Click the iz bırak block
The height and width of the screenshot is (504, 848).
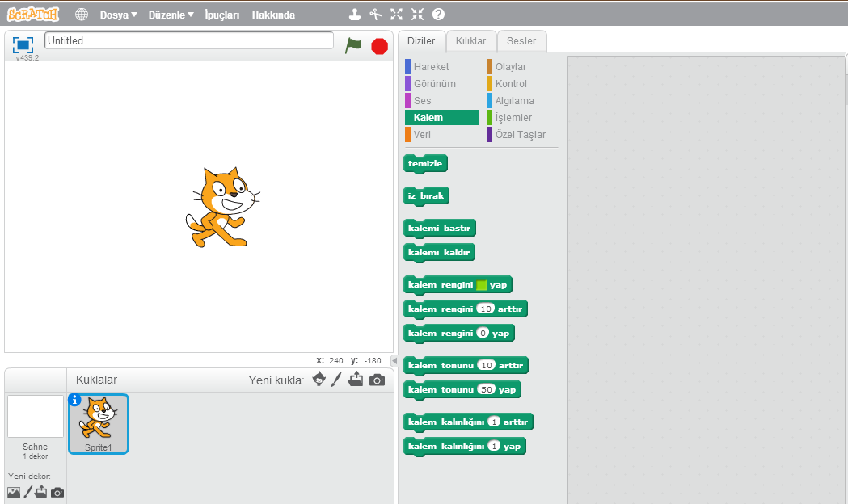pyautogui.click(x=426, y=195)
